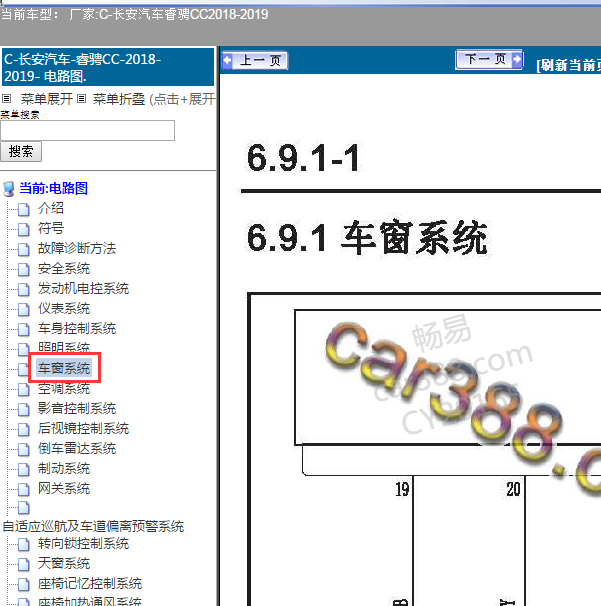Screen dimensions: 601x606
Task: Click the page icon beside 车身控制系统
Action: [24, 330]
